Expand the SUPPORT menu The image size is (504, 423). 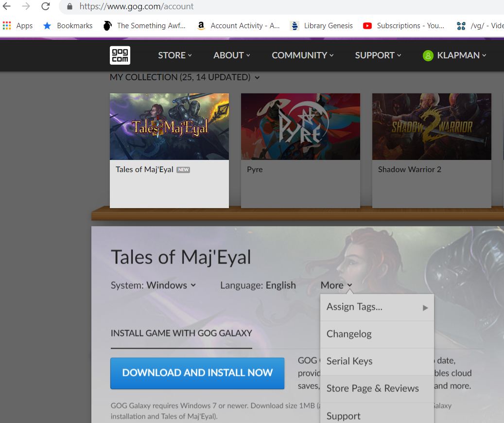[x=378, y=55]
